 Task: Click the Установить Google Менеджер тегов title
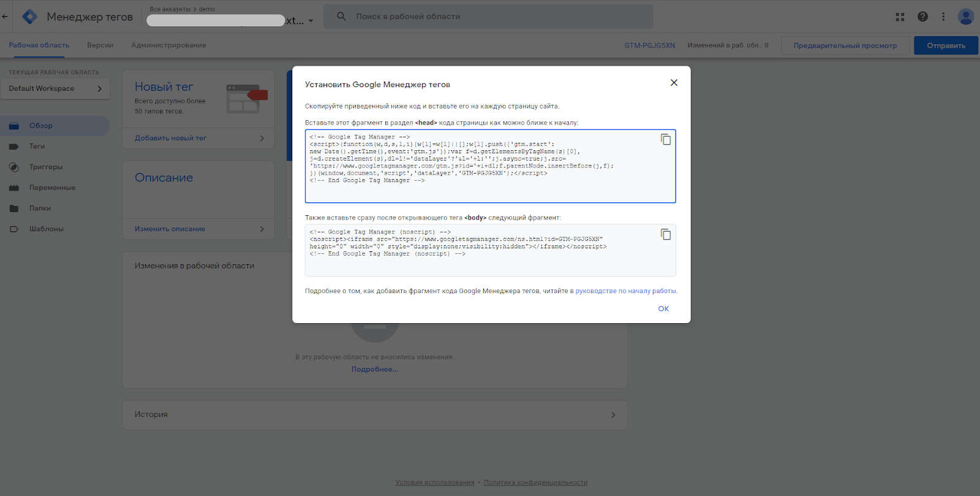pyautogui.click(x=377, y=85)
